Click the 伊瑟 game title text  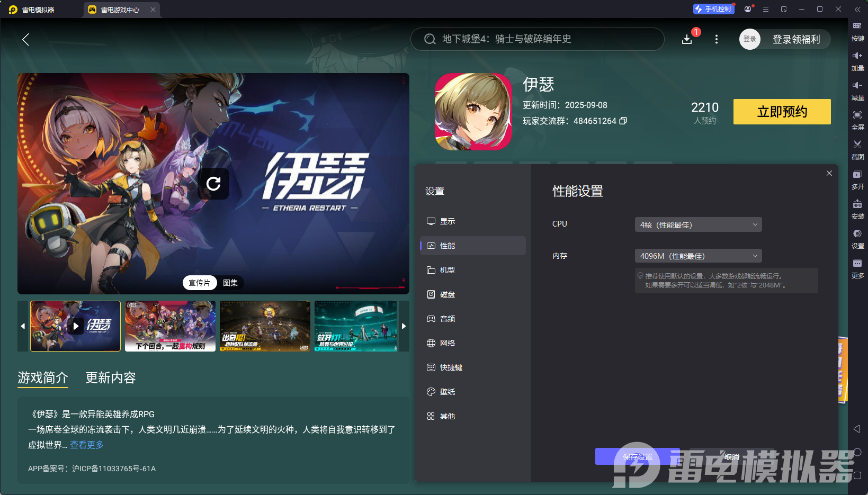[538, 84]
